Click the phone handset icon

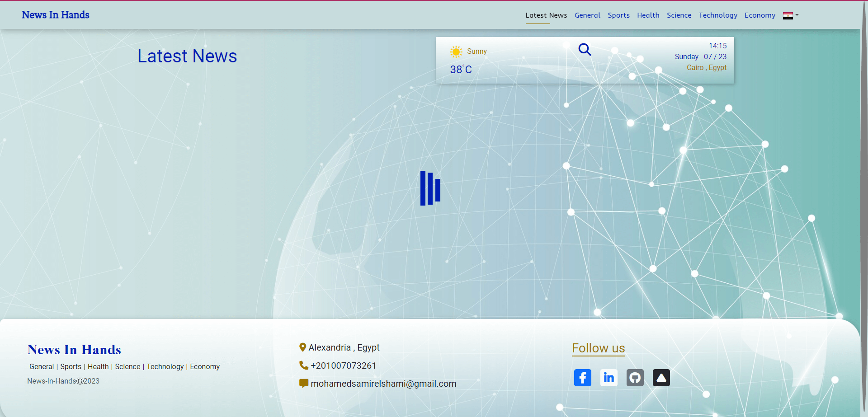click(x=304, y=365)
